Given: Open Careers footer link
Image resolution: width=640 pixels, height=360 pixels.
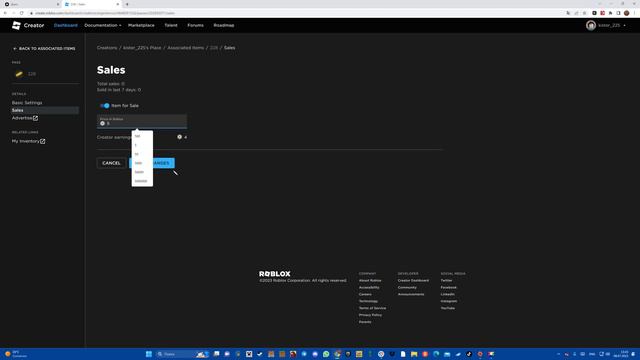Looking at the screenshot, I should [365, 295].
